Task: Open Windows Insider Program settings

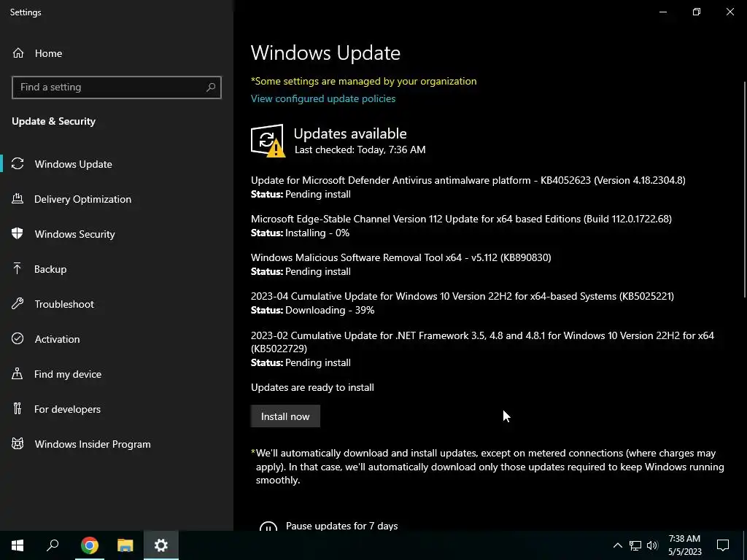Action: (x=93, y=444)
